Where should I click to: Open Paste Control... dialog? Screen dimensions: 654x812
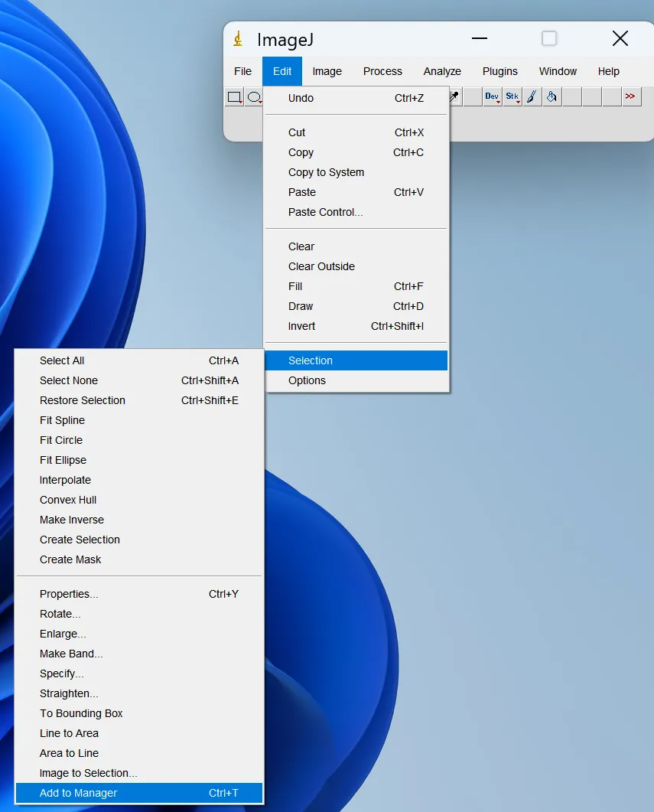pos(356,212)
